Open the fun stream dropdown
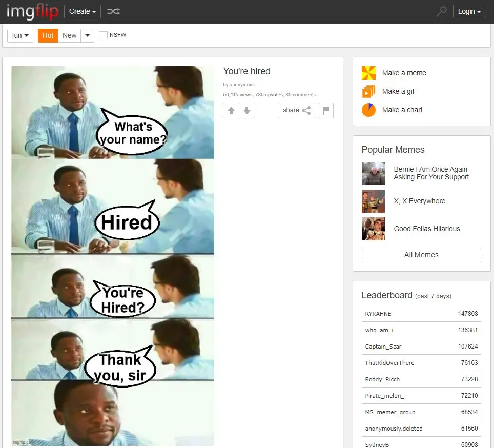 20,35
